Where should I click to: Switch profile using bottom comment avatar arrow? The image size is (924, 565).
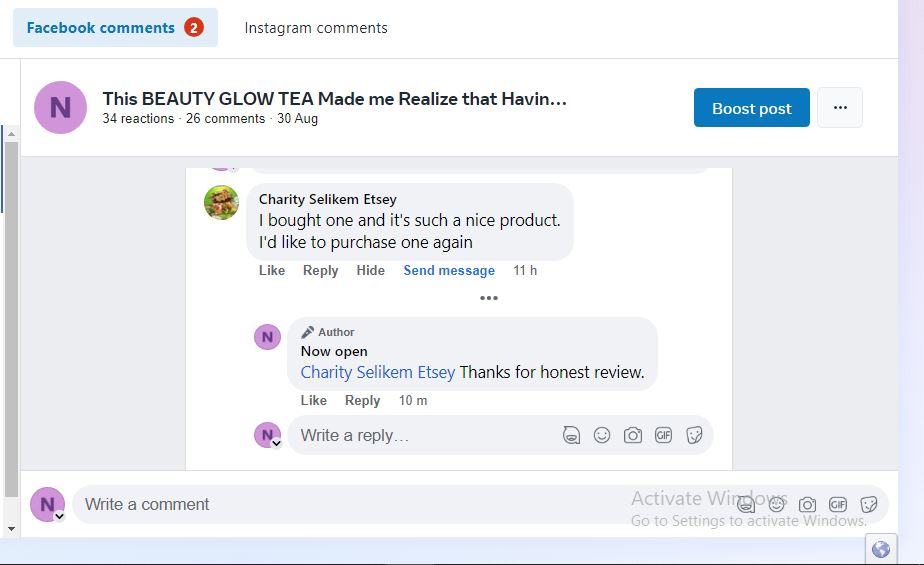point(59,516)
